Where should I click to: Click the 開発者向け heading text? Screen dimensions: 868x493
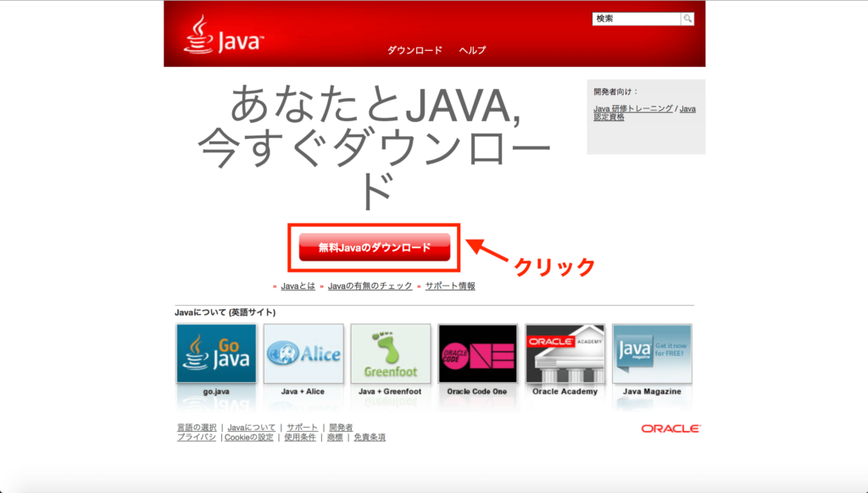[615, 91]
